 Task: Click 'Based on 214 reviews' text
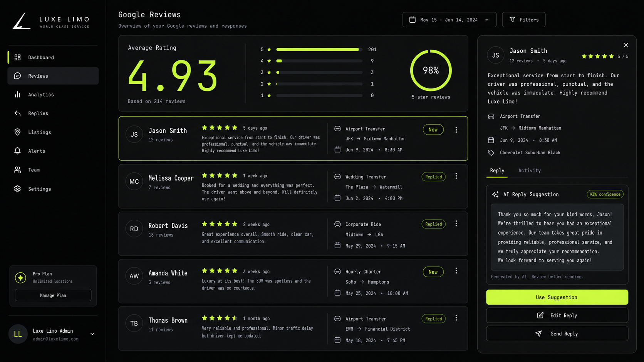click(157, 101)
